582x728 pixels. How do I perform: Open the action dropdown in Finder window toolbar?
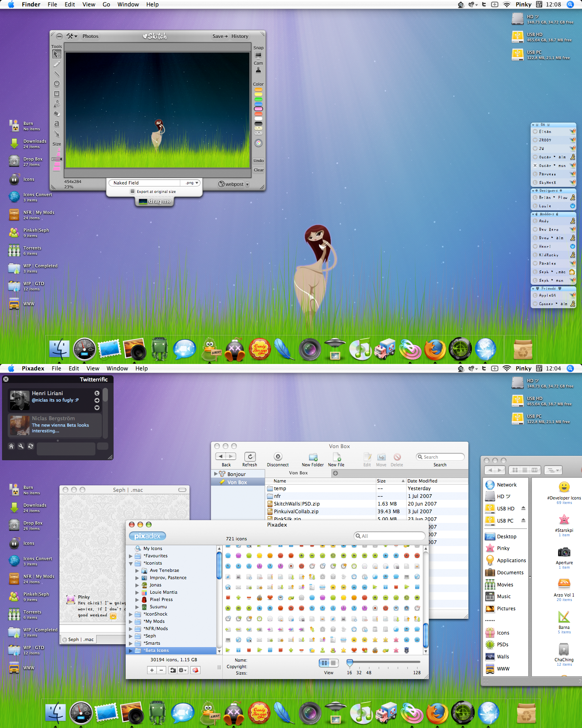[x=553, y=470]
